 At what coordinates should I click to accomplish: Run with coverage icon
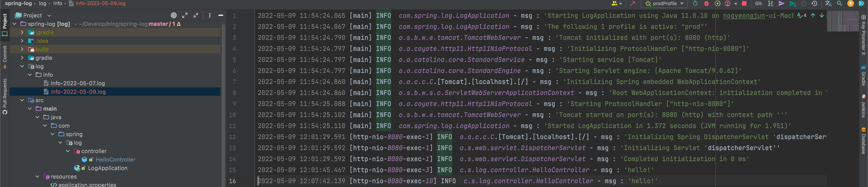point(717,4)
